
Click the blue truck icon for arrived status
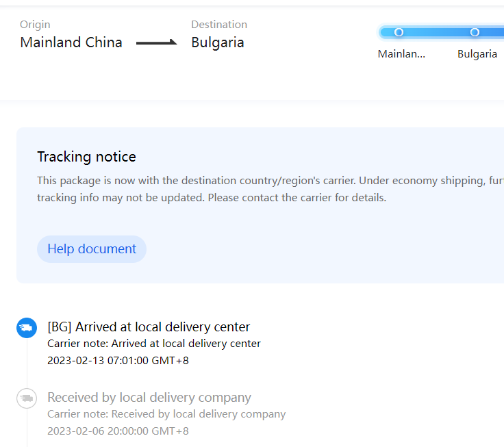(x=27, y=328)
